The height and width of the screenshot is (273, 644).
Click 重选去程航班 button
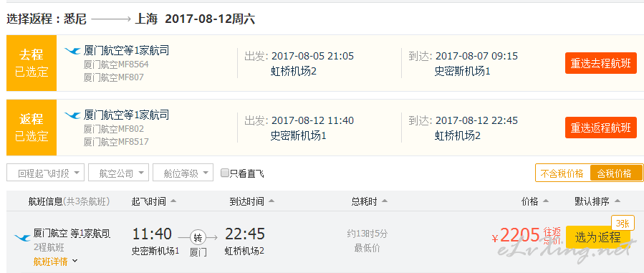[x=600, y=63]
